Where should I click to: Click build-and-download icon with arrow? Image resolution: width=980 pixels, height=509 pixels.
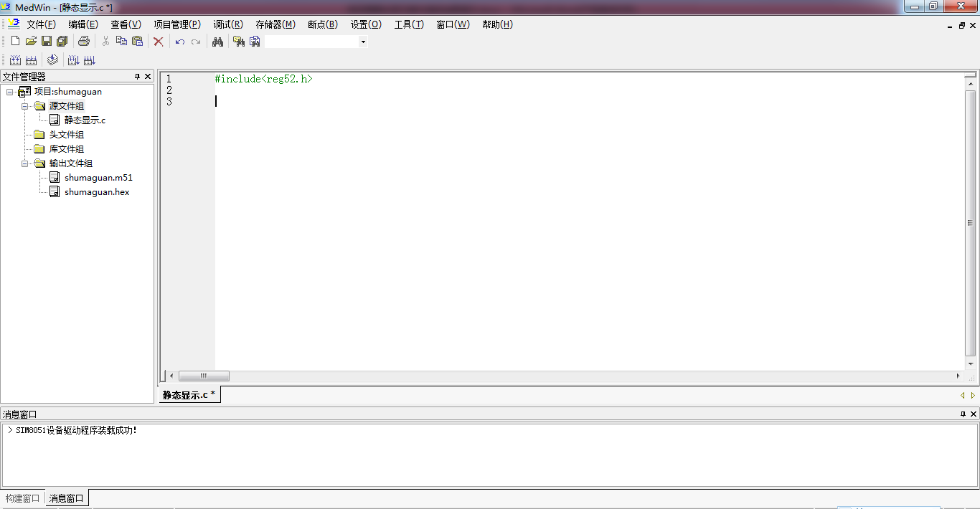73,60
